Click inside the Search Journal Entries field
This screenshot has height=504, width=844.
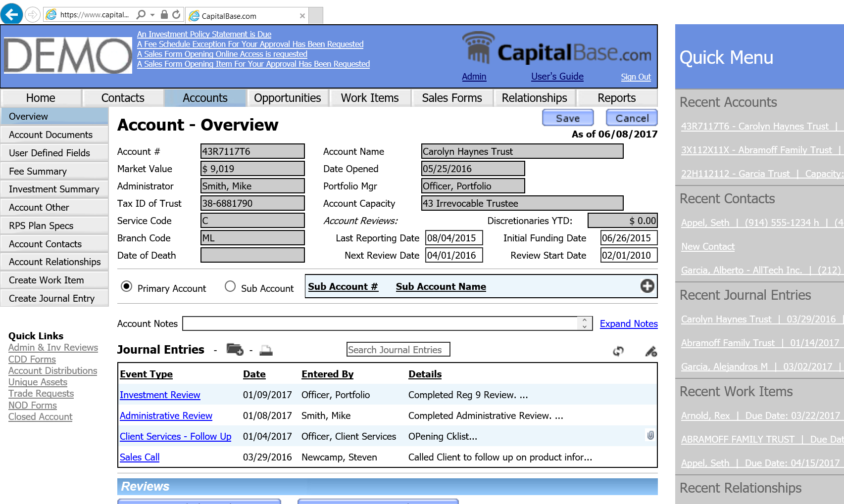tap(397, 349)
